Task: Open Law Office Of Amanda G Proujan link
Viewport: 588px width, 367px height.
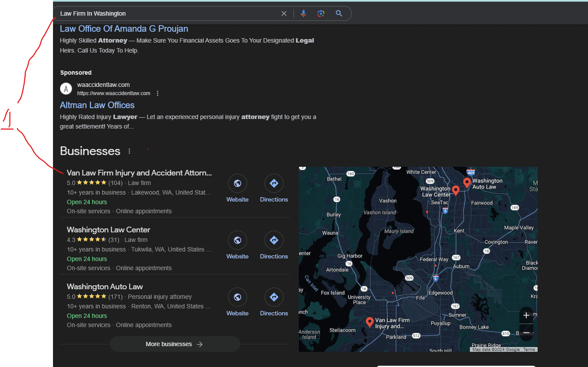Action: 124,29
